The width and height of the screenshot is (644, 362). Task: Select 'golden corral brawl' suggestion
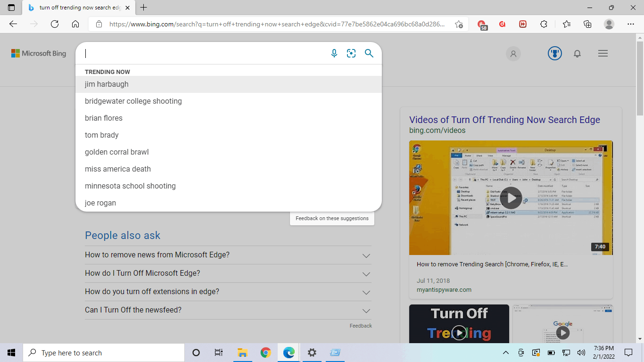(x=229, y=152)
